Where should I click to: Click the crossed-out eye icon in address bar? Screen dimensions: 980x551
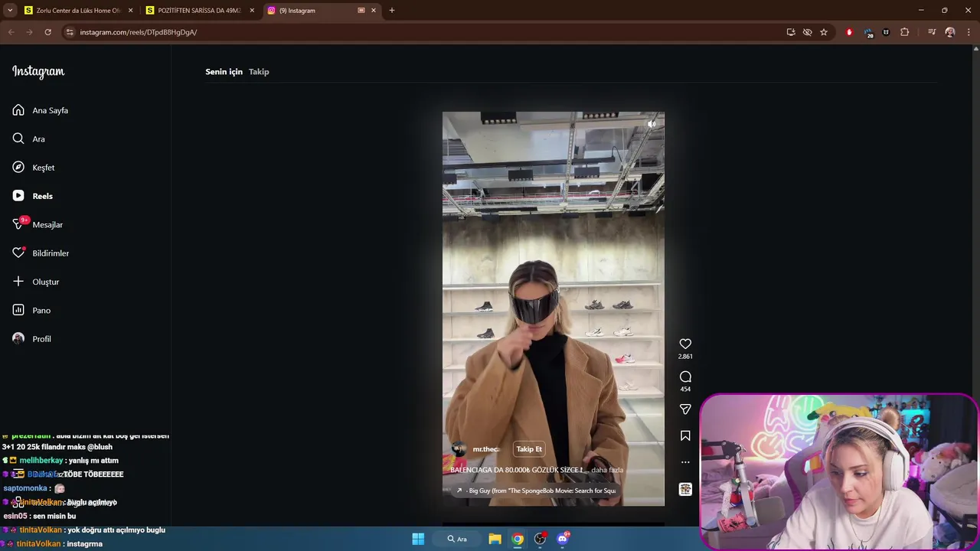[x=807, y=32]
